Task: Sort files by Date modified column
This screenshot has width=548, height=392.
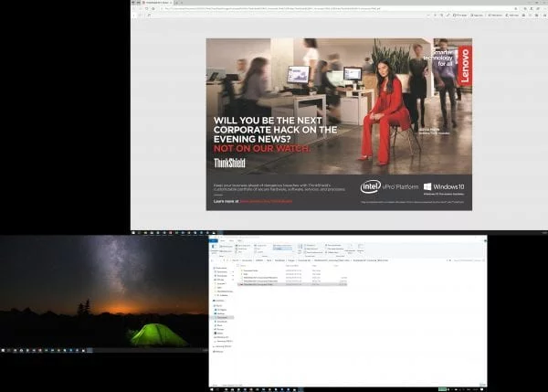Action: coord(293,266)
